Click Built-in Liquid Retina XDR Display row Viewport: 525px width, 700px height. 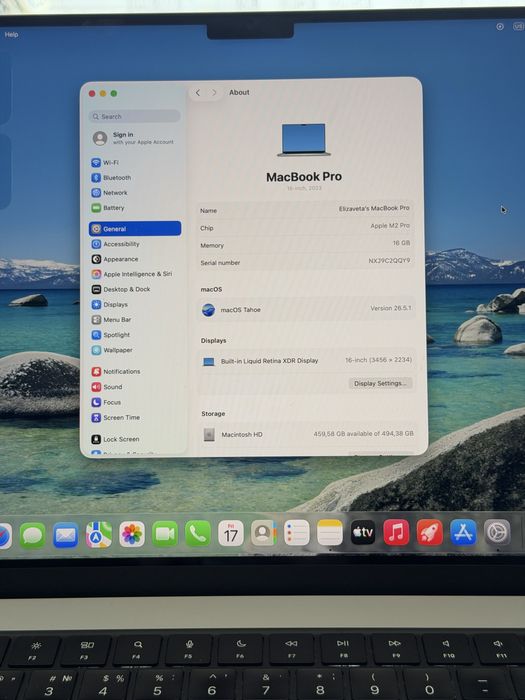tap(307, 361)
